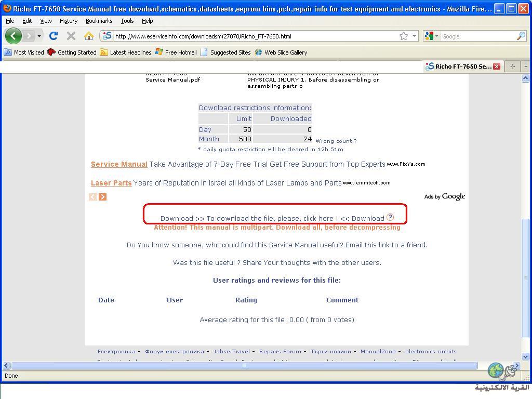This screenshot has width=532, height=399.
Task: Stop loading the page
Action: click(71, 36)
